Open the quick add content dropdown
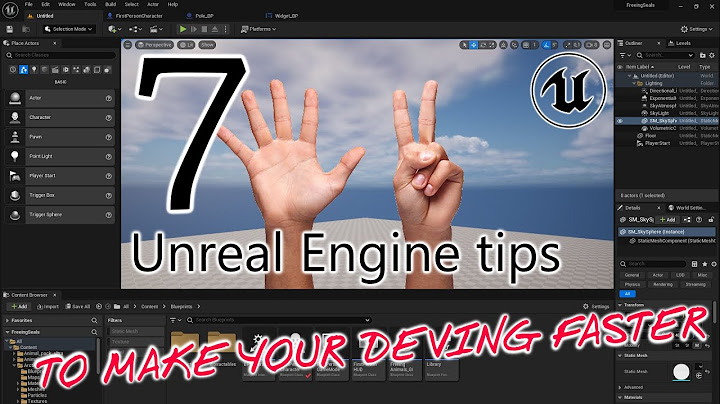Screen dimensions: 720x404 pos(114,29)
